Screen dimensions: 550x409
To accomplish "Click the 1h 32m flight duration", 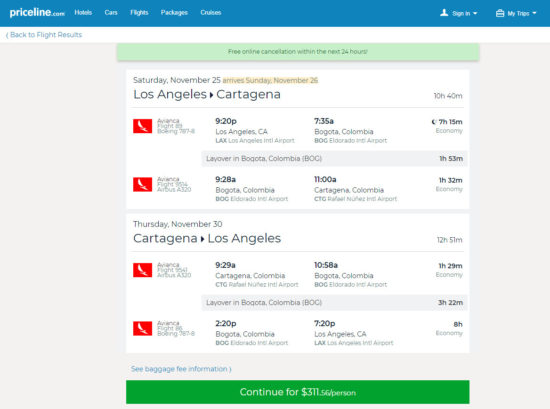I will click(451, 180).
